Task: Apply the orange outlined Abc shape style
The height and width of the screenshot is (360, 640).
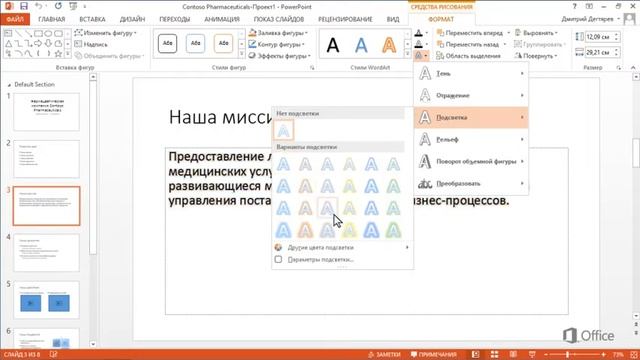Action: [223, 43]
